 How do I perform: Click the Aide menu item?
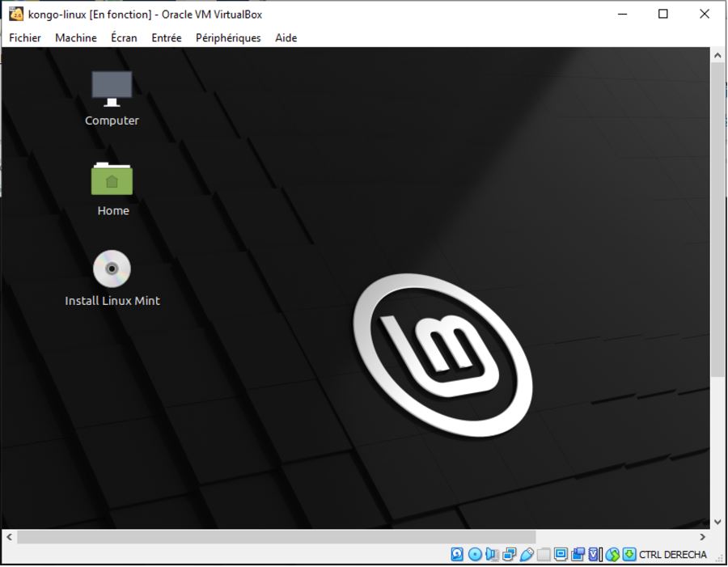(286, 38)
